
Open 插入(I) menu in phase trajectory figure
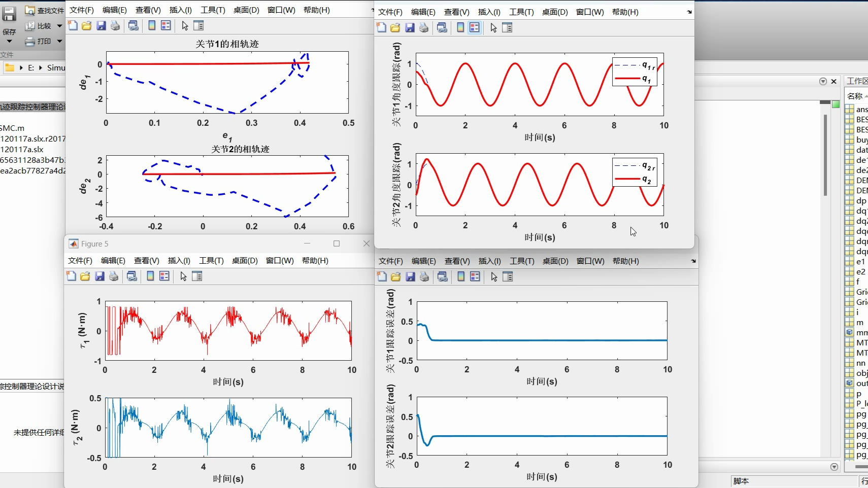[180, 10]
